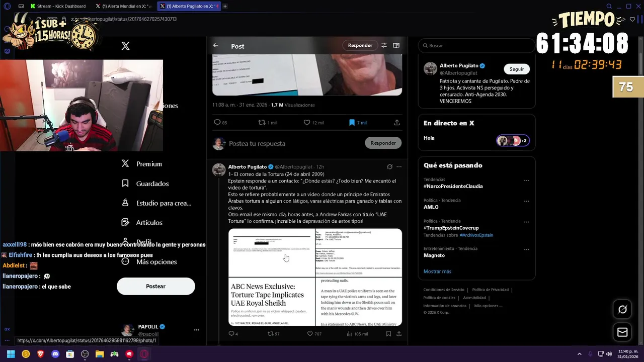The height and width of the screenshot is (362, 644).
Task: Open File Explorer from taskbar
Action: coord(100,354)
